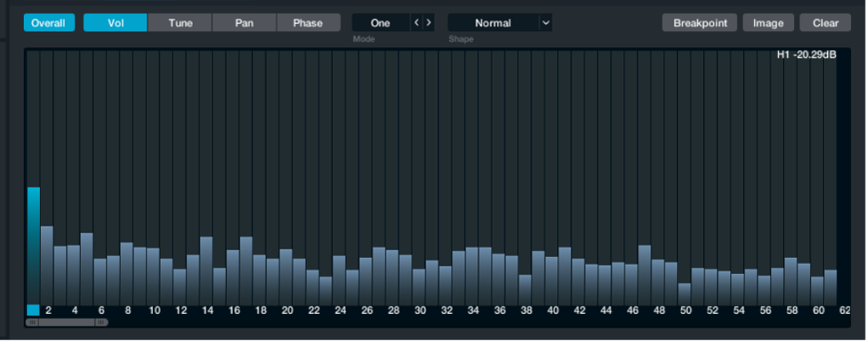This screenshot has width=868, height=341.
Task: Click the horizontal scrollbar thumb
Action: point(67,322)
